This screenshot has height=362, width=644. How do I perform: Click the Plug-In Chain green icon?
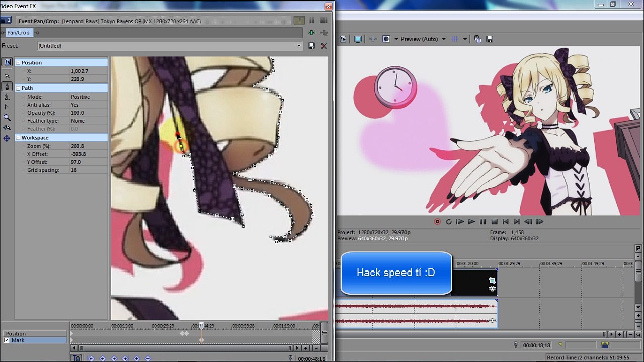311,33
